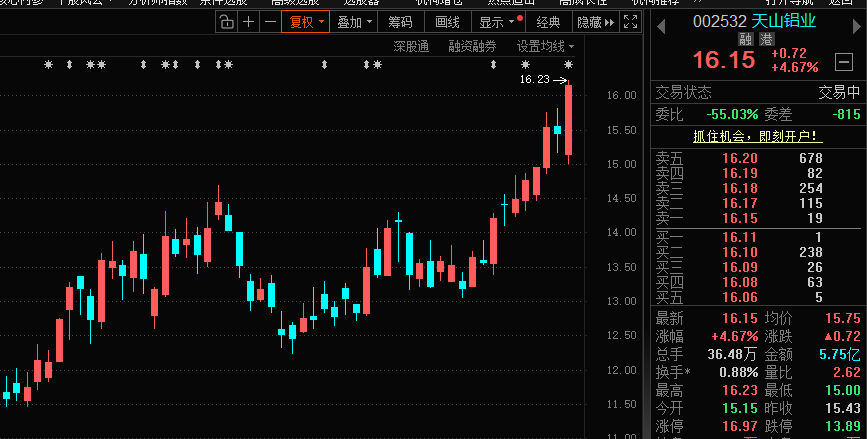867x439 pixels.
Task: Zoom in chart with plus icon
Action: [x=248, y=21]
